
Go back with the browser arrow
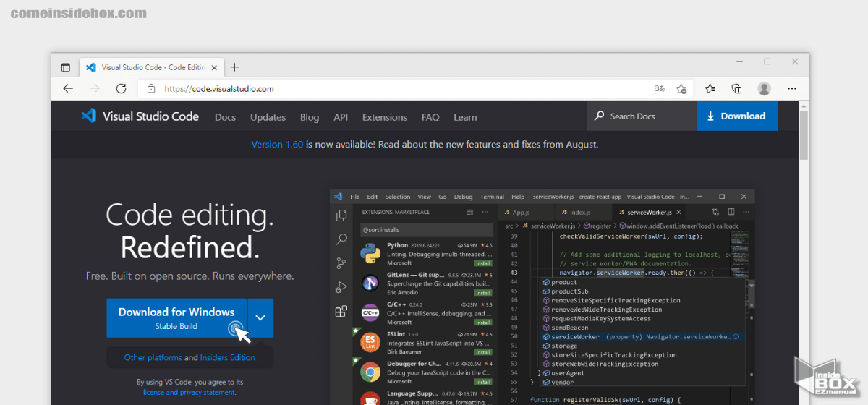point(68,88)
